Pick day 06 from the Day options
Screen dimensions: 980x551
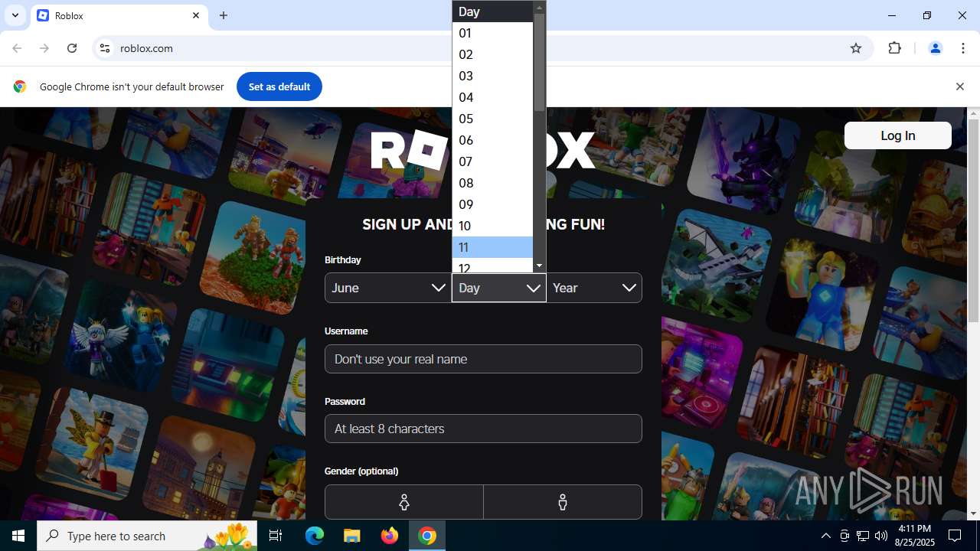tap(492, 140)
